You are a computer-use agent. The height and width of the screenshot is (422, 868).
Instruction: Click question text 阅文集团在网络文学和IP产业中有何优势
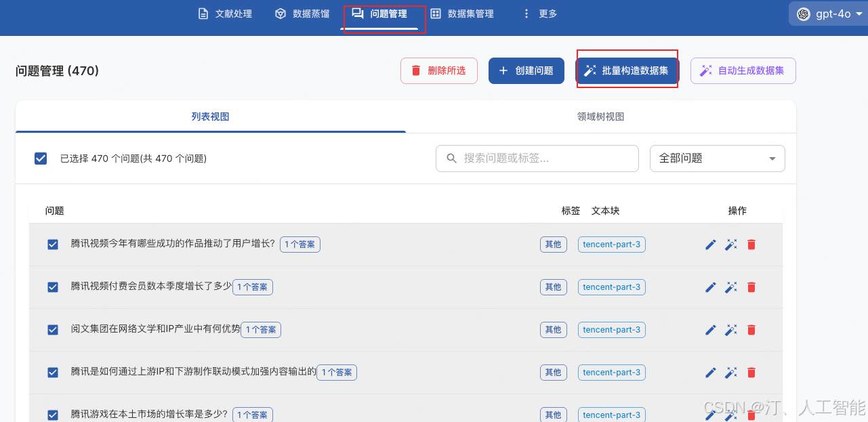[x=156, y=330]
